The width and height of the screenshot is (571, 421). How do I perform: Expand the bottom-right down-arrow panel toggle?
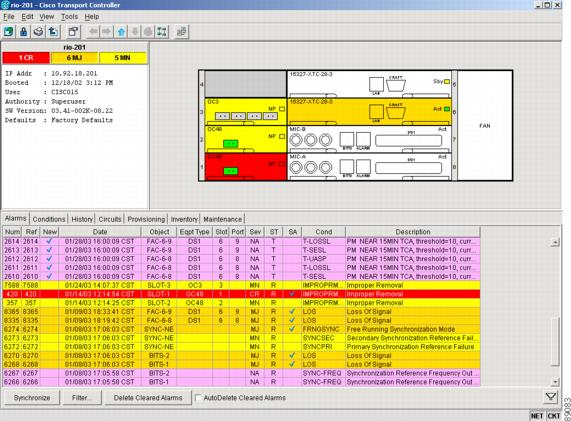click(551, 396)
